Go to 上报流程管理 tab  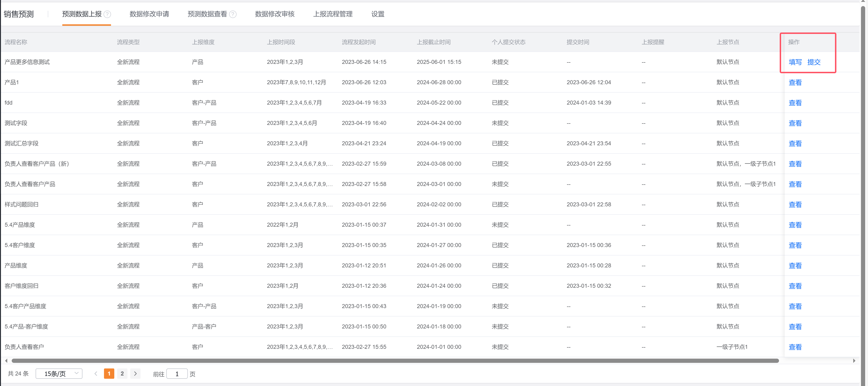coord(333,14)
